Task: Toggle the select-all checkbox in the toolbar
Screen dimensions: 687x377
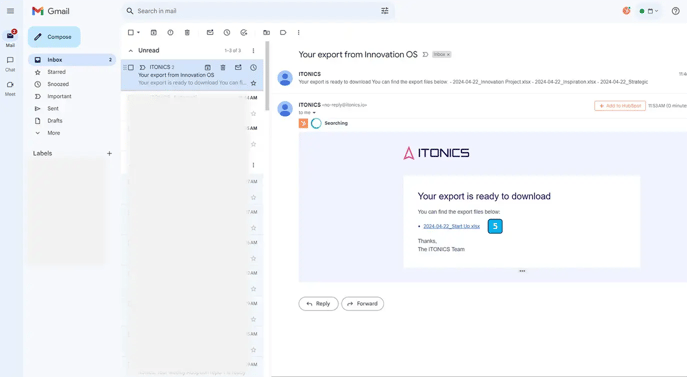Action: point(131,32)
